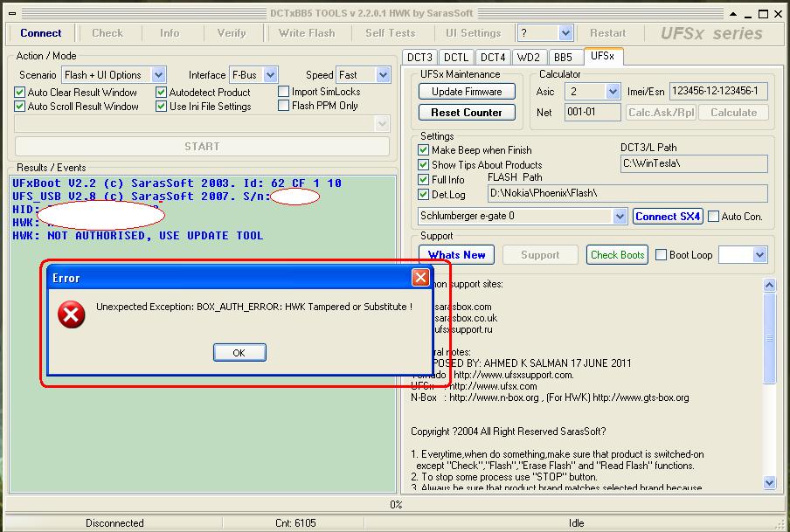Image resolution: width=790 pixels, height=532 pixels.
Task: Open the Interface F-Bus dropdown
Action: [x=270, y=75]
